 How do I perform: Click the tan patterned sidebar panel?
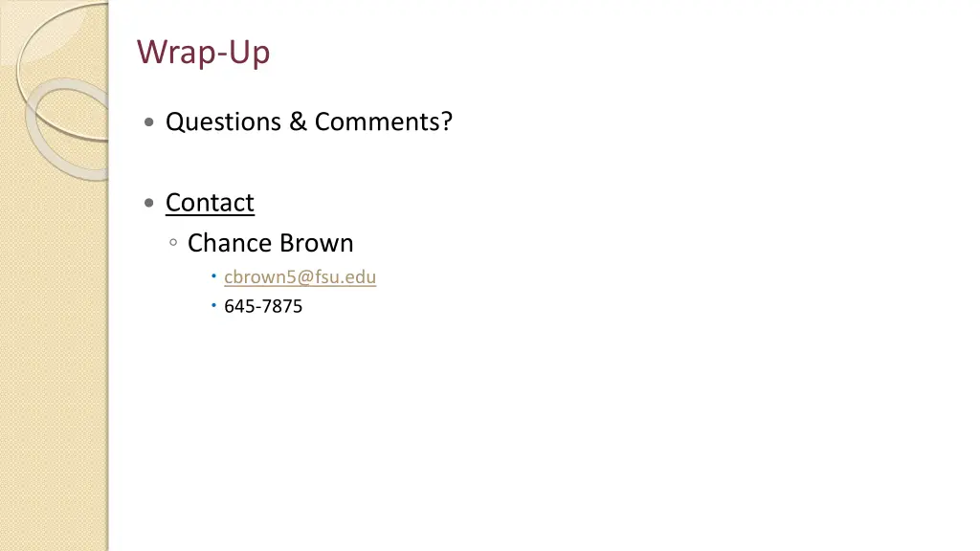(x=54, y=350)
